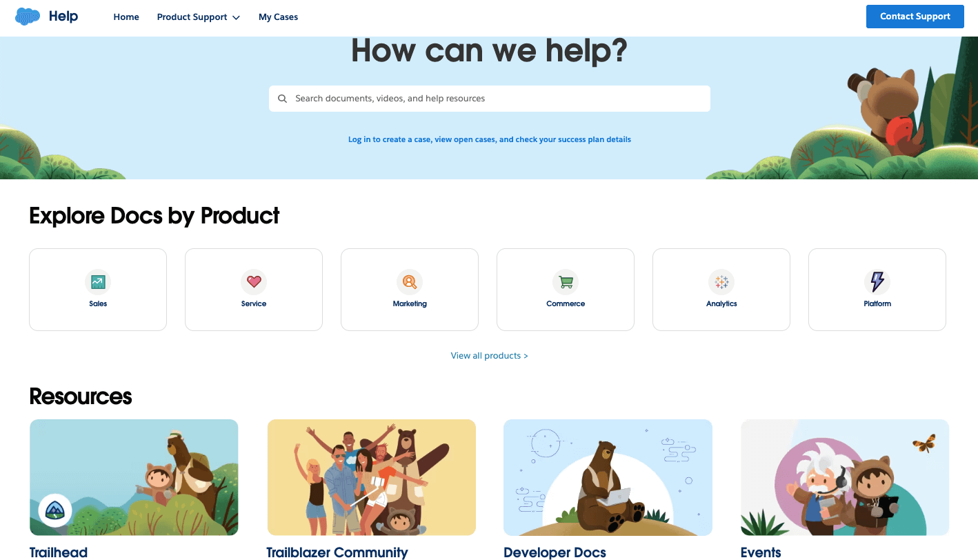The height and width of the screenshot is (560, 978).
Task: Choose the Commerce shopping cart icon
Action: 566,282
